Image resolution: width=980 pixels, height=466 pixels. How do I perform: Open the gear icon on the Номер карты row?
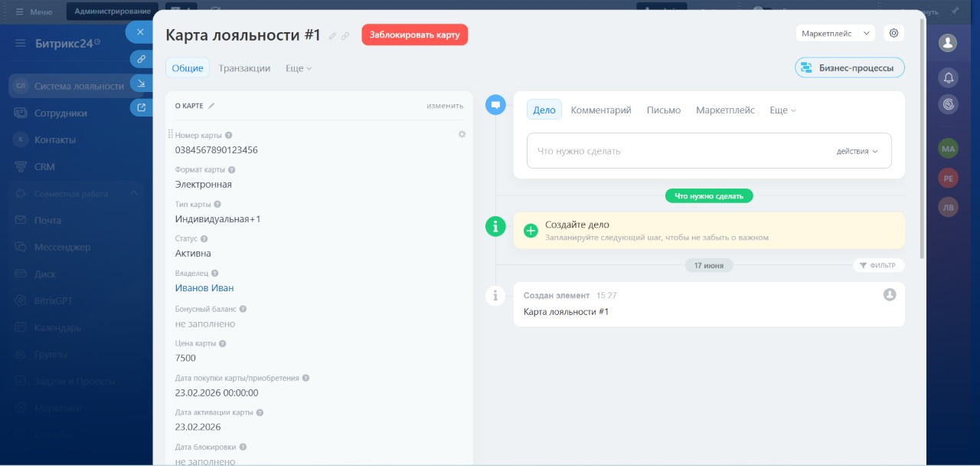[462, 134]
